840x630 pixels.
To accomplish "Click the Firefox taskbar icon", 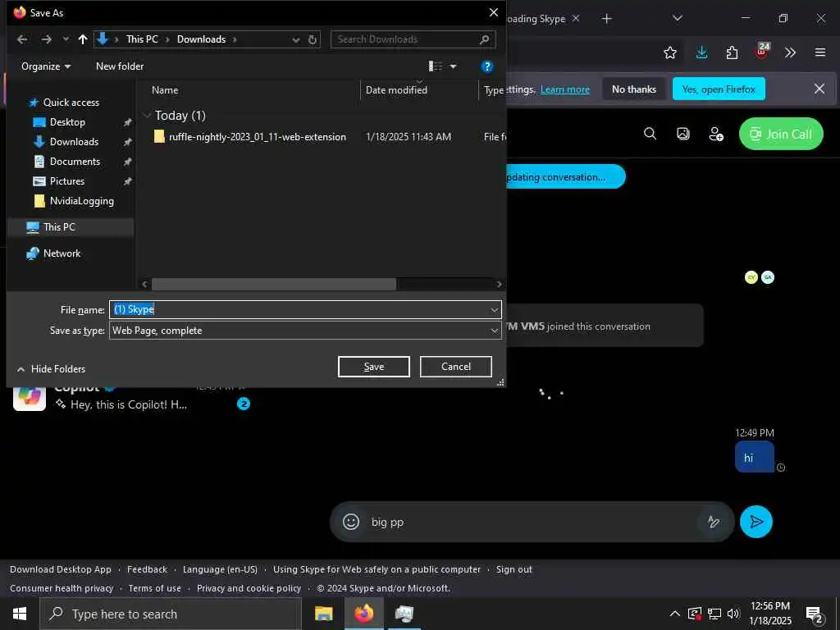I will coord(363,614).
